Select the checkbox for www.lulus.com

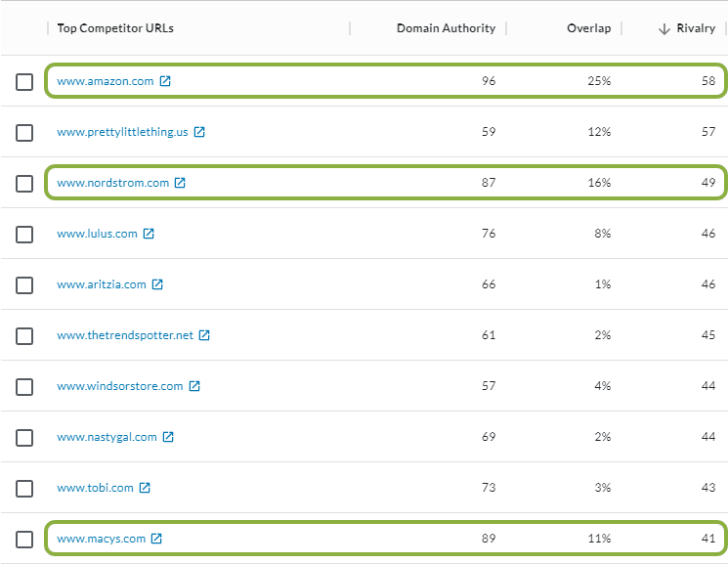click(x=24, y=235)
